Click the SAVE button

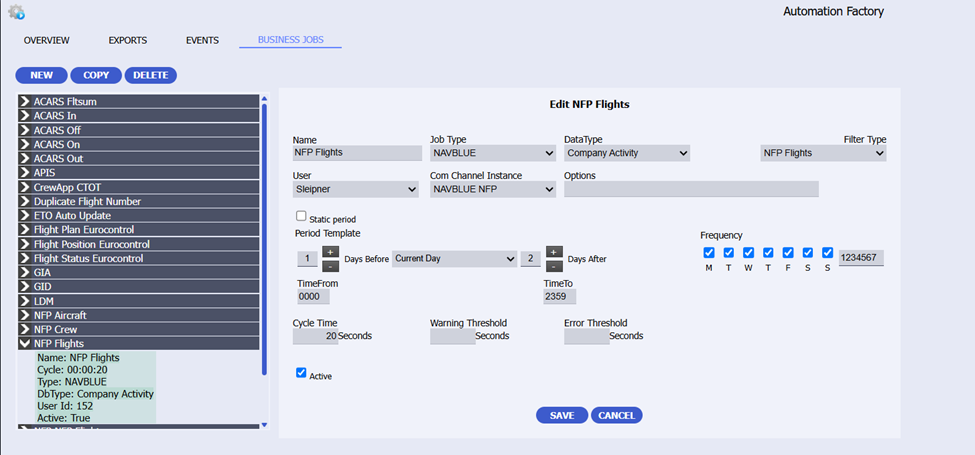[x=562, y=415]
